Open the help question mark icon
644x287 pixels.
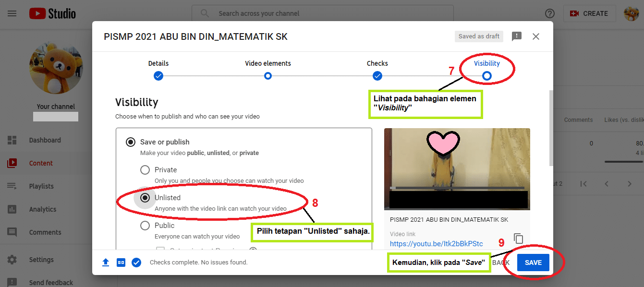point(550,14)
